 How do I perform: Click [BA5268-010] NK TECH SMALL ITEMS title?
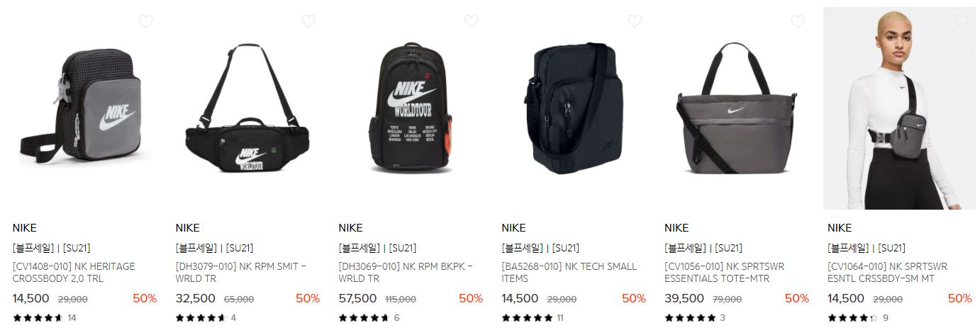pos(569,273)
